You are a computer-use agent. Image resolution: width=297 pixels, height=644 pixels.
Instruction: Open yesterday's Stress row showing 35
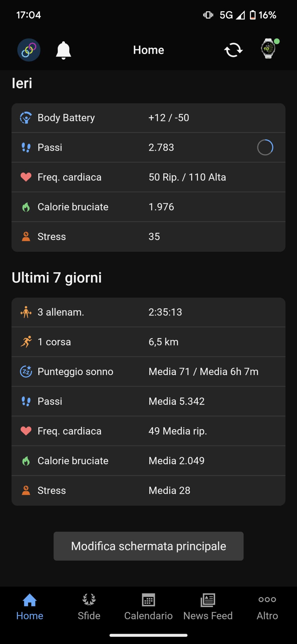(x=148, y=236)
